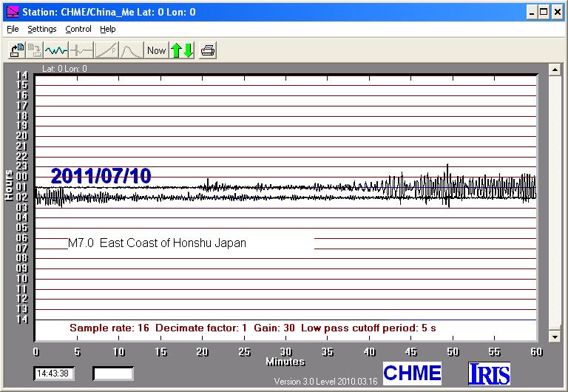This screenshot has width=568, height=392.
Task: Click the scrollbar down arrow
Action: 553,336
